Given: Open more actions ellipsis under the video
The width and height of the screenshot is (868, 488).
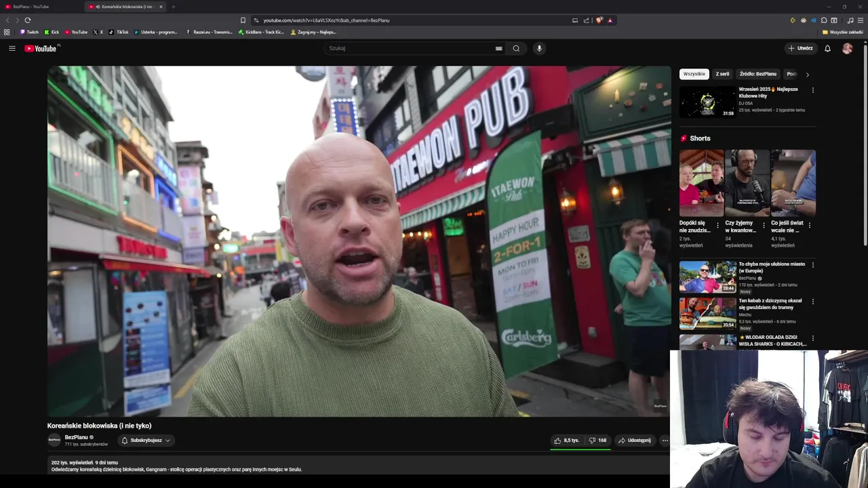Looking at the screenshot, I should click(x=665, y=441).
